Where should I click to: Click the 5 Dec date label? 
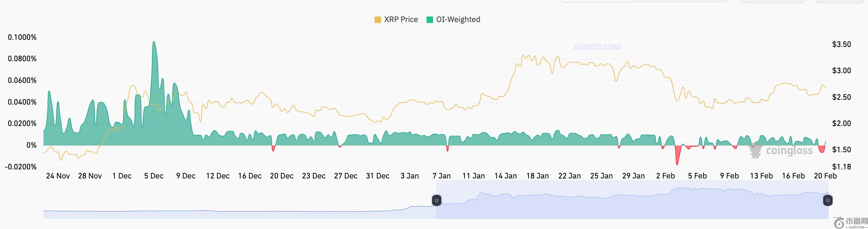(x=154, y=176)
